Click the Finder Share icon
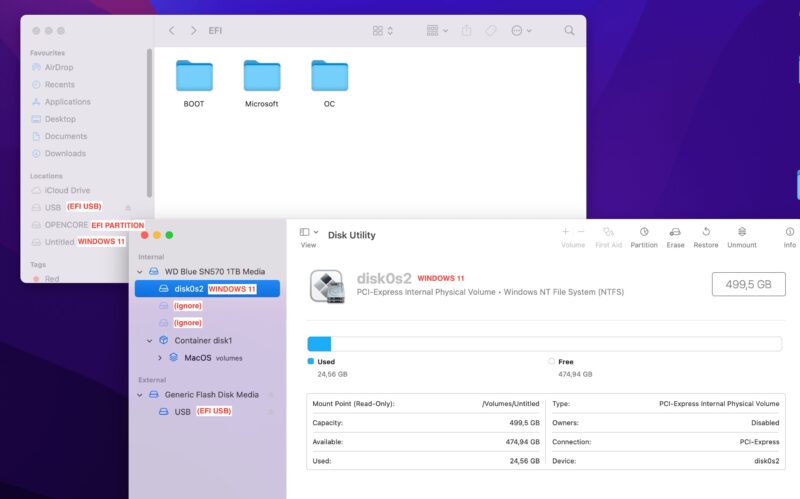Screen dimensions: 800x499 [x=466, y=31]
